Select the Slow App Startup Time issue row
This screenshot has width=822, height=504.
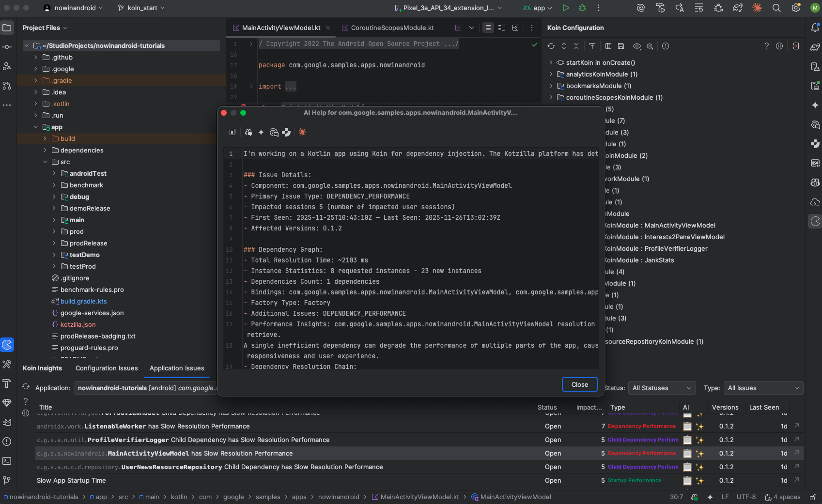(71, 480)
